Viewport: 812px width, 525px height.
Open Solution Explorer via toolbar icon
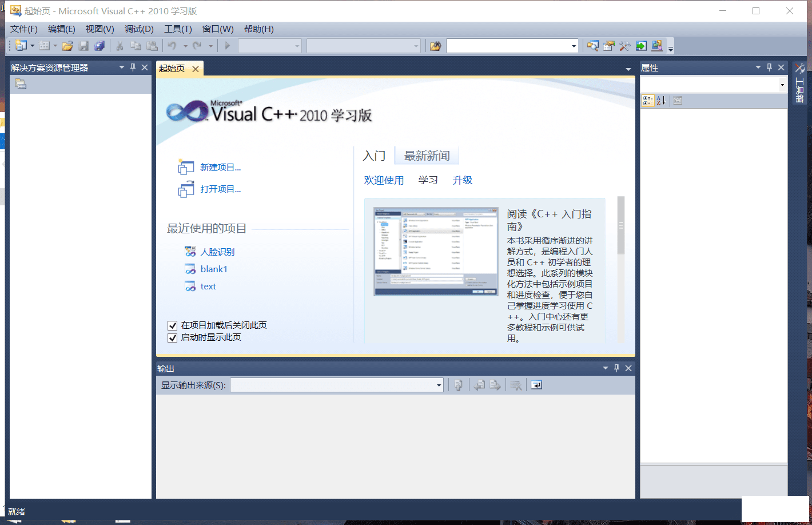(593, 46)
